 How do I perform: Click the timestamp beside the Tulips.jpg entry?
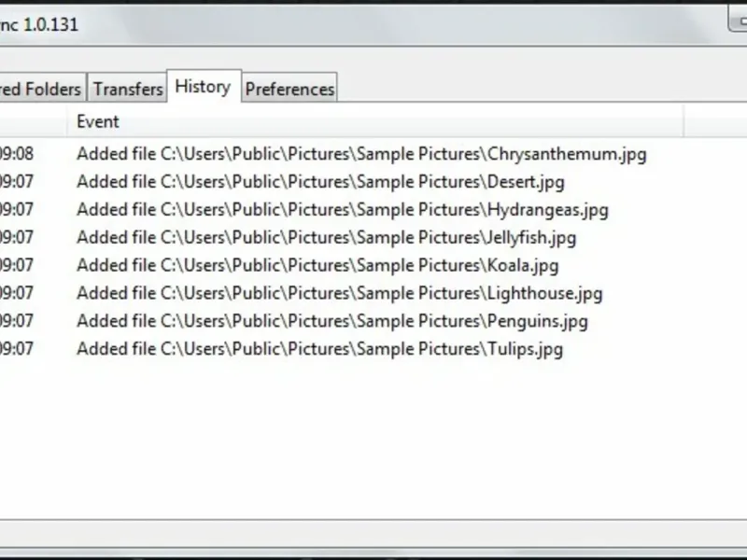pos(17,350)
